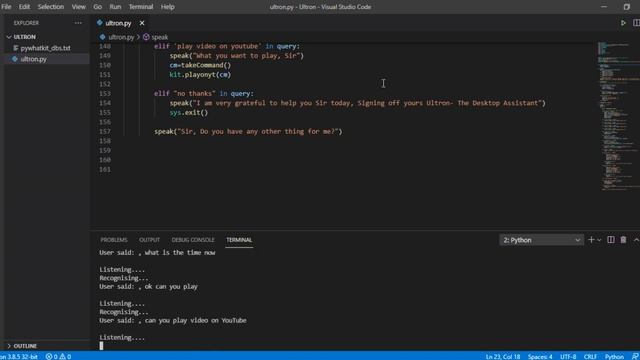640x360 pixels.
Task: Click the feedback icon in status bar
Action: pos(635,356)
